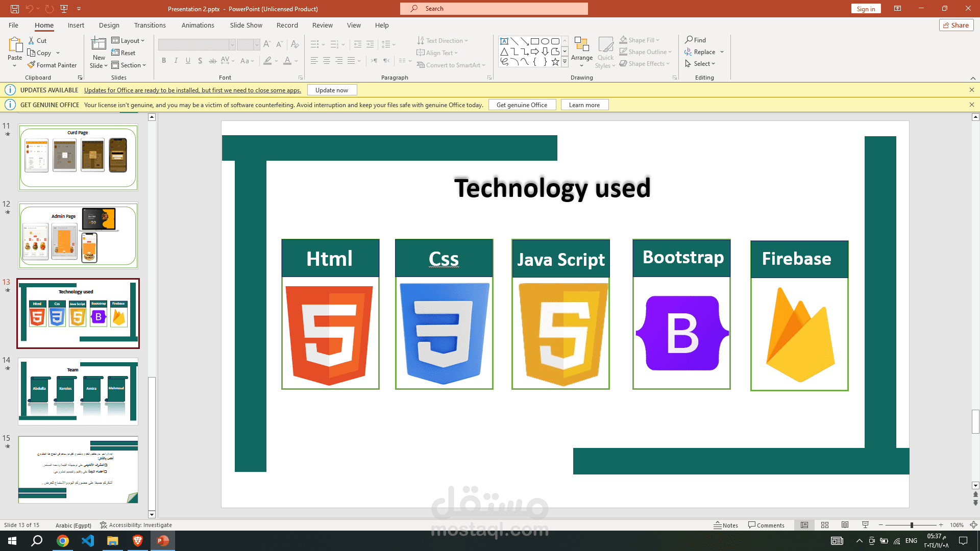980x551 pixels.
Task: Click the zoom slider handle
Action: pos(912,525)
